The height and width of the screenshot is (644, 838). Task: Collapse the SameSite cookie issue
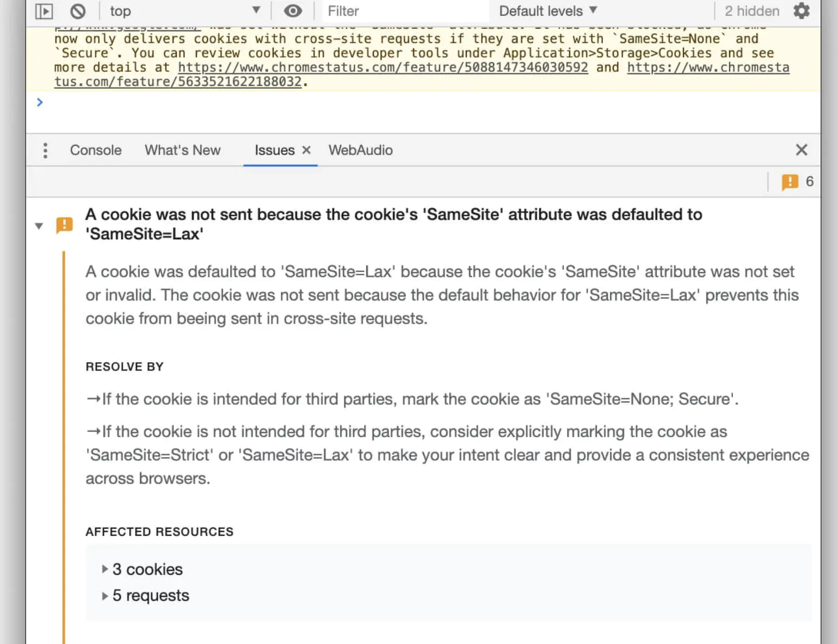pyautogui.click(x=39, y=226)
